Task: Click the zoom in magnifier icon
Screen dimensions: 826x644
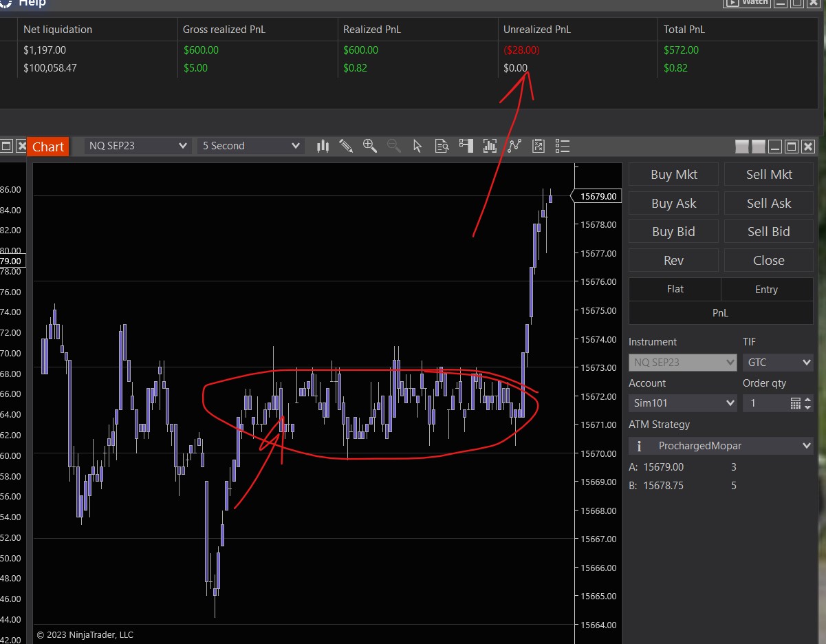Action: [x=370, y=146]
